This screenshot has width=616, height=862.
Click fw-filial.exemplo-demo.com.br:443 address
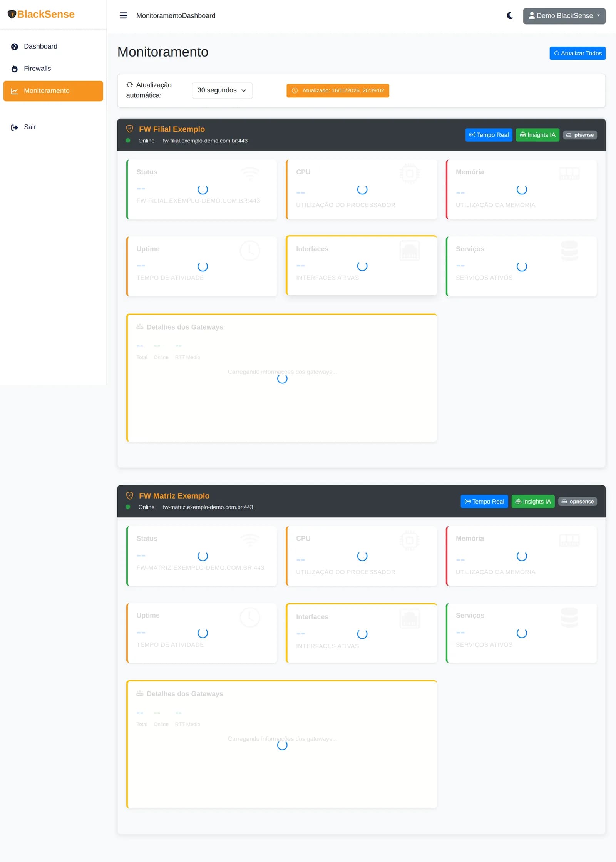point(205,141)
